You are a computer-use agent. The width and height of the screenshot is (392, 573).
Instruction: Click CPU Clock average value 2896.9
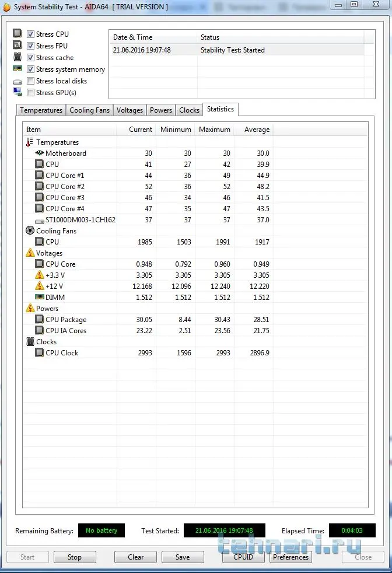[260, 352]
